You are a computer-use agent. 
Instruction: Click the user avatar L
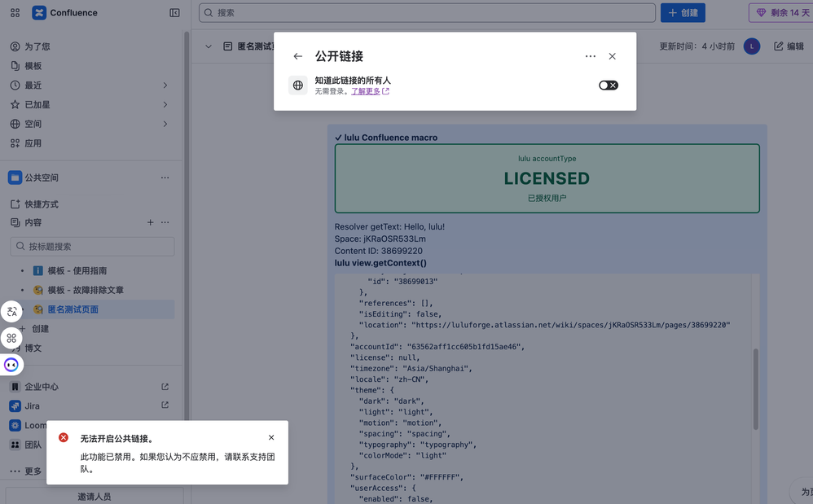click(x=752, y=46)
